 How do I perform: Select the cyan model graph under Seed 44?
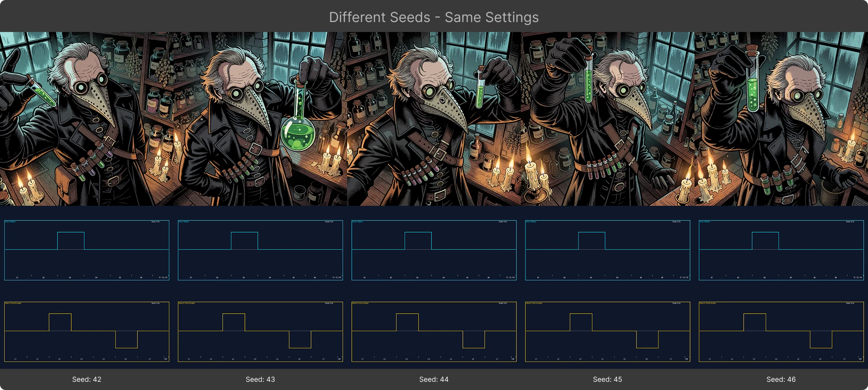[434, 250]
